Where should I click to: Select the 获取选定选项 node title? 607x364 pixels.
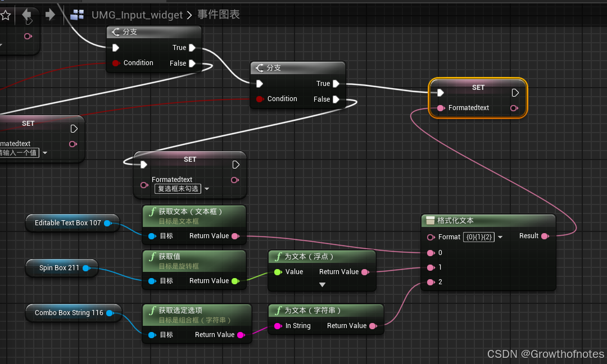(180, 310)
